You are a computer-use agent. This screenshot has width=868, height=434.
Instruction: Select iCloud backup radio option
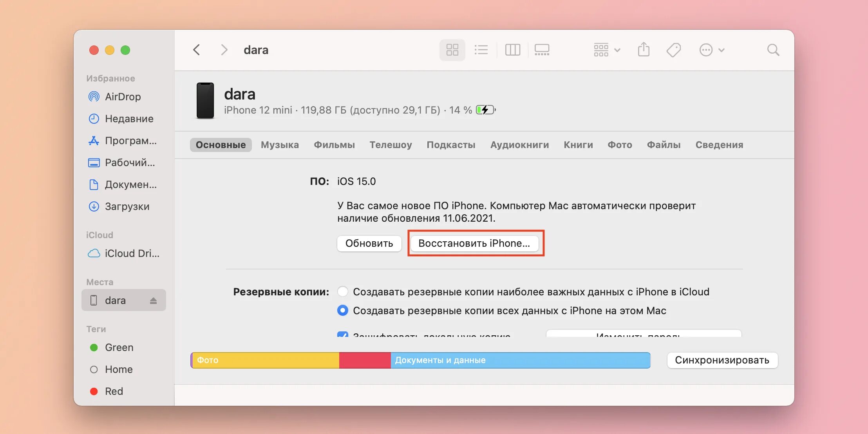coord(343,291)
